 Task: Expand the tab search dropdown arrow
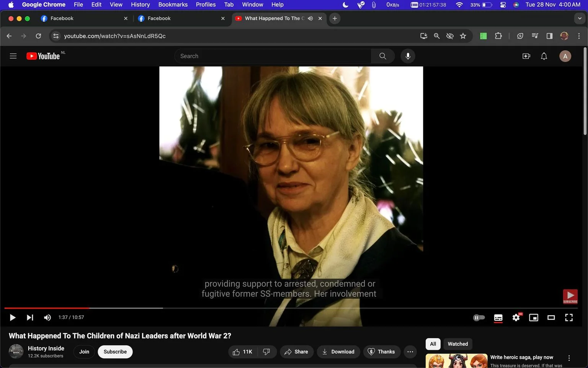[x=580, y=18]
